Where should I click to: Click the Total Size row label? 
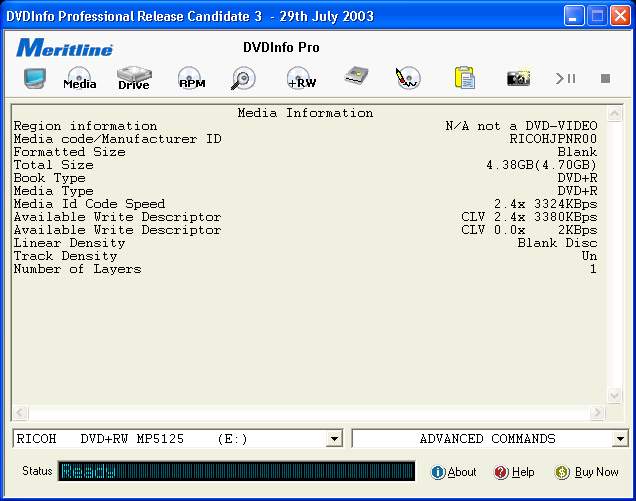coord(54,165)
